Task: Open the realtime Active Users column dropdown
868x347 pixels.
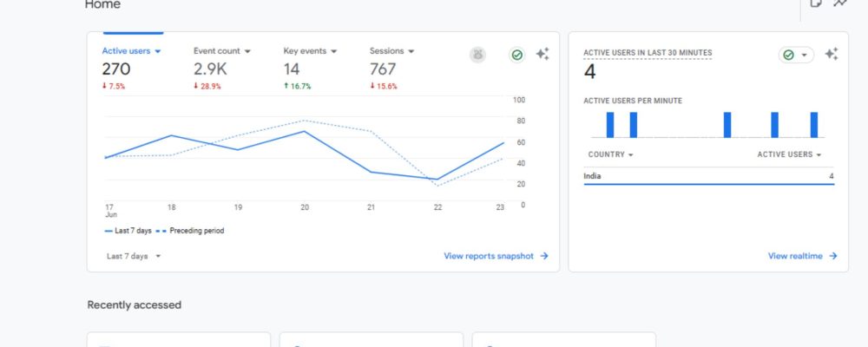Action: pos(789,154)
